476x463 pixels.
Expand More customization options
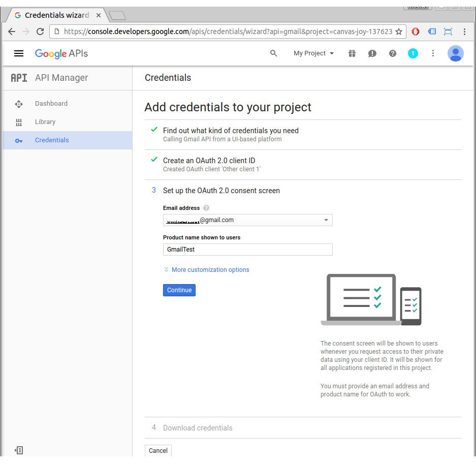point(206,270)
